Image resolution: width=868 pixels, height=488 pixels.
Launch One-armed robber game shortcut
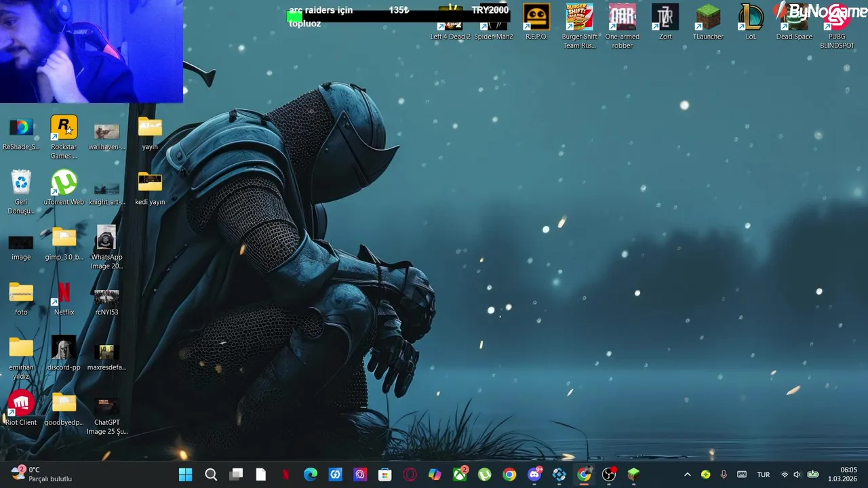coord(623,26)
